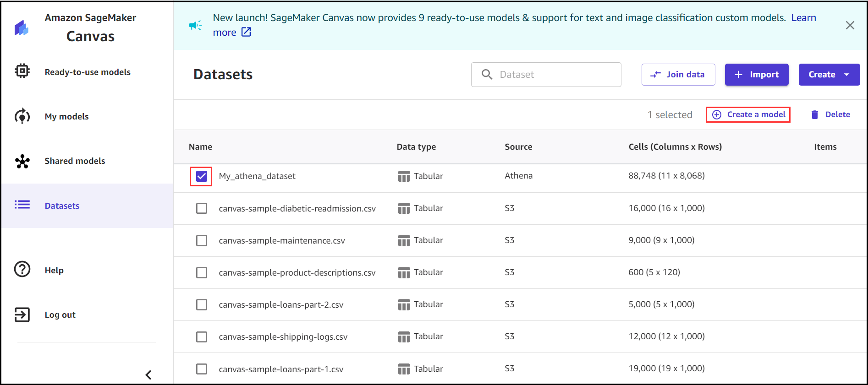Image resolution: width=868 pixels, height=385 pixels.
Task: Click the My models icon in sidebar
Action: (22, 116)
